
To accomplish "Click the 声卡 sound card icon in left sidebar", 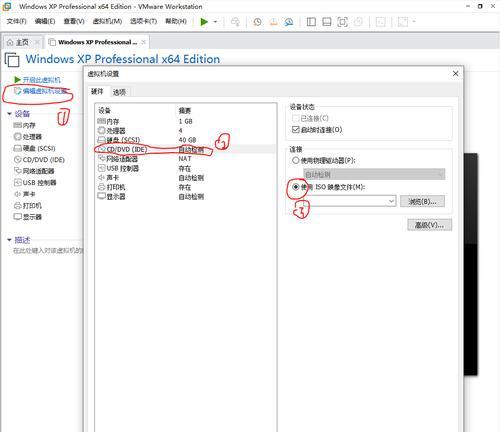I will [x=17, y=194].
